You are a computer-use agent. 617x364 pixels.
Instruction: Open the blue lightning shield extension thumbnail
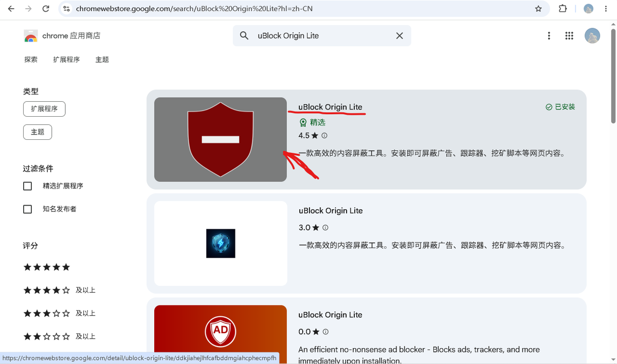coord(221,243)
